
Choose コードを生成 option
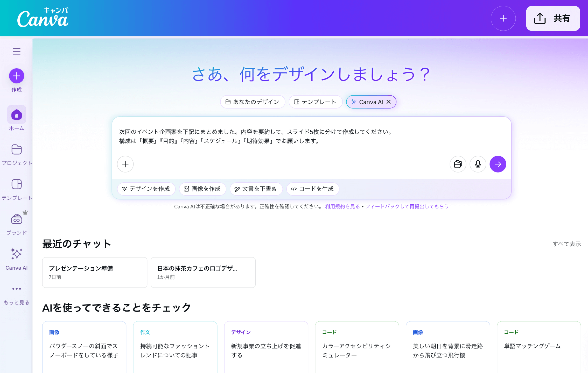(313, 189)
